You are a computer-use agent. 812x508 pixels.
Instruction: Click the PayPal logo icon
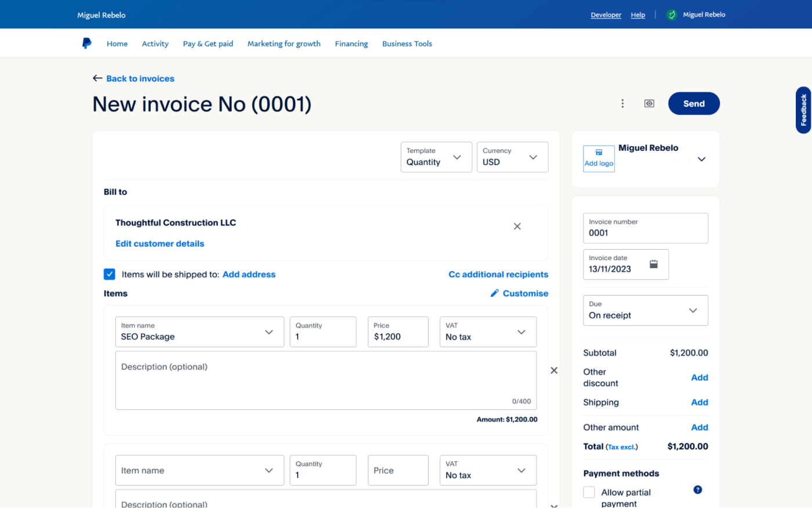(86, 44)
